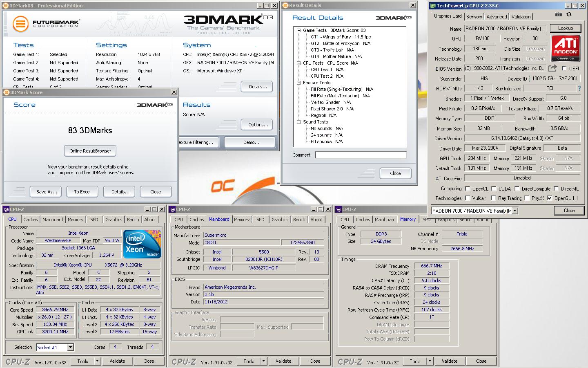Image resolution: width=588 pixels, height=368 pixels.
Task: Open Tools dropdown arrow in CPU tab window
Action: pos(97,361)
